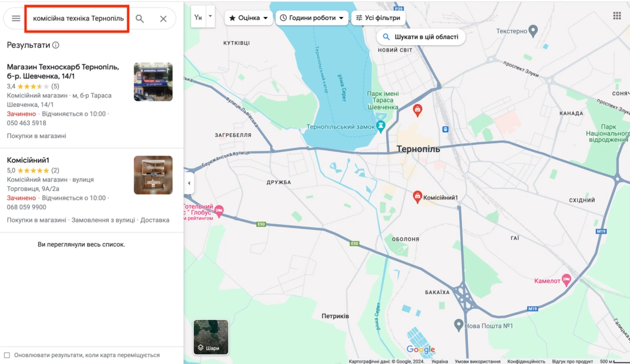Click the Комісійний1 red map pin

pos(417,197)
